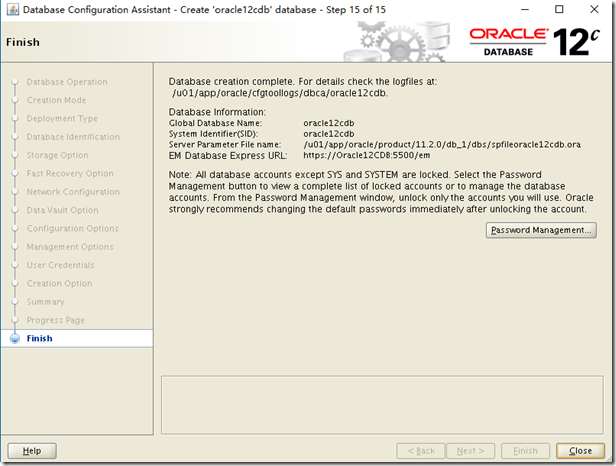Viewport: 616px width, 466px height.
Task: Select the Storage Option step
Action: coord(57,155)
